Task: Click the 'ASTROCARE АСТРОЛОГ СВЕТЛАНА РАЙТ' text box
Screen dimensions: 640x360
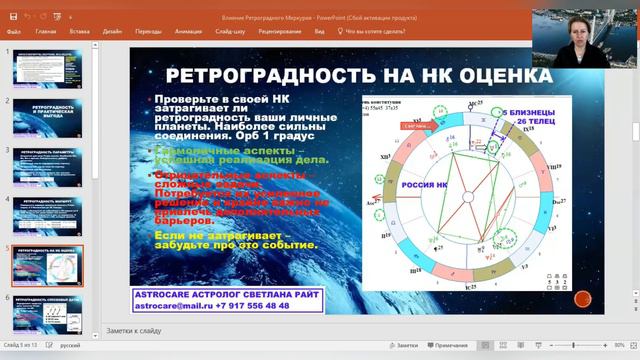Action: 227,294
